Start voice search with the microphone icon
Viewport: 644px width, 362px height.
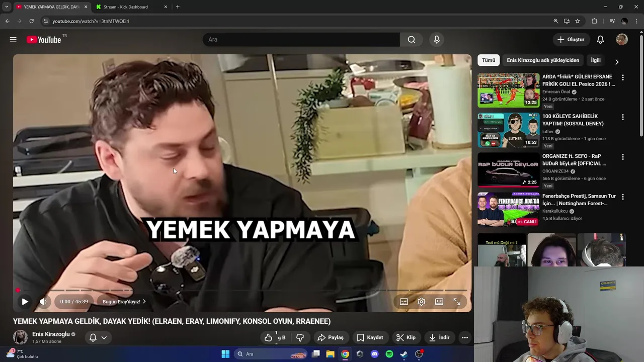437,40
